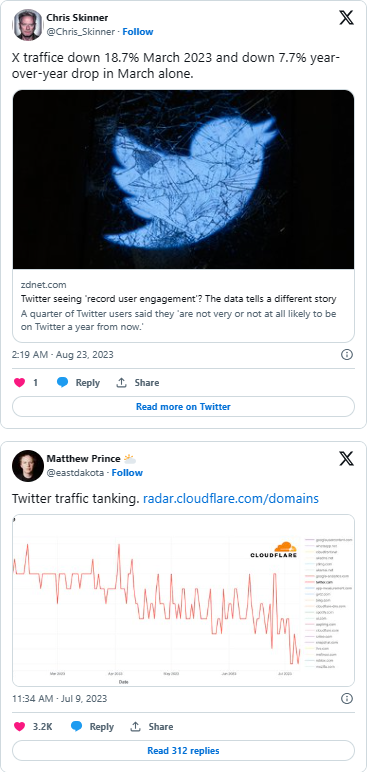Click the X logo on Chris Skinner's tweet
Screen dimensions: 372x772
pyautogui.click(x=346, y=18)
